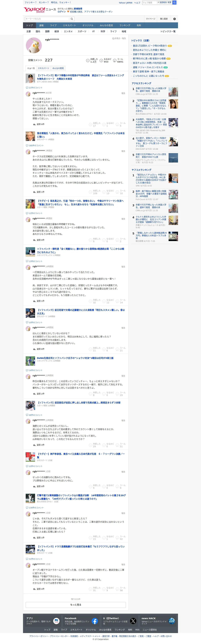This screenshot has height=644, width=201.
Task: Expand 返信 1件 under the 落合博満 article comment
Action: 39,192
